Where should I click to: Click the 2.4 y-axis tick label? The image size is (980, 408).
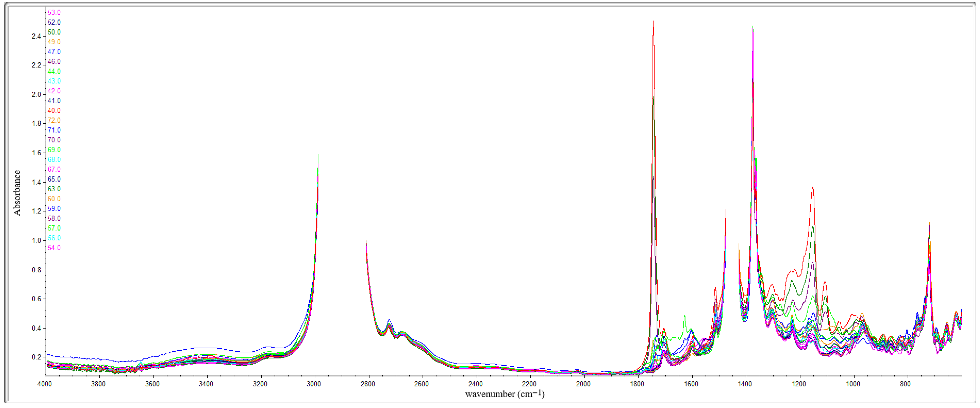[36, 37]
